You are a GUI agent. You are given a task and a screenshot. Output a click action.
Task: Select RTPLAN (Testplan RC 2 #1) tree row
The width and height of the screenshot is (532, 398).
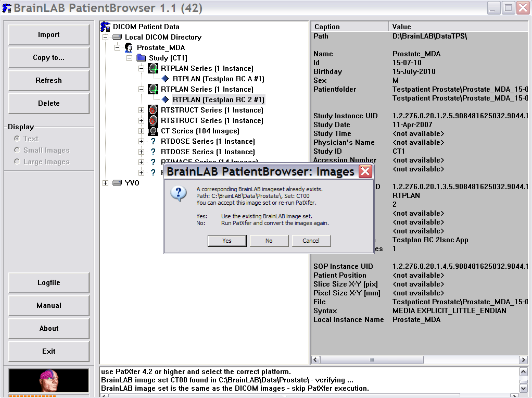[x=218, y=99]
